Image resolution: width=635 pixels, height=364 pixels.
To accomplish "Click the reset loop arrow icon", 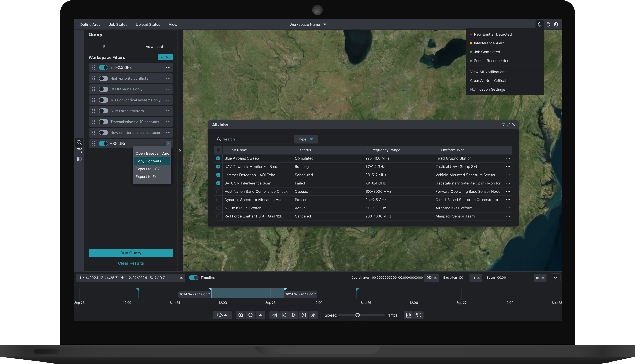I will pyautogui.click(x=419, y=315).
